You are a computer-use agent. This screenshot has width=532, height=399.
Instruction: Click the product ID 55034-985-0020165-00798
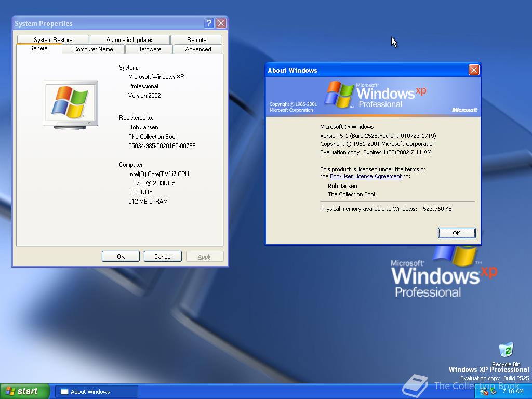[x=162, y=146]
